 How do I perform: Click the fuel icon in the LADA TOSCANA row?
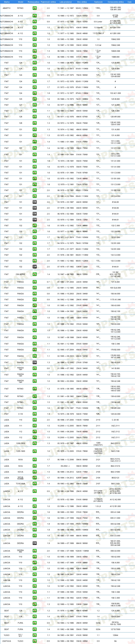click(x=34, y=483)
